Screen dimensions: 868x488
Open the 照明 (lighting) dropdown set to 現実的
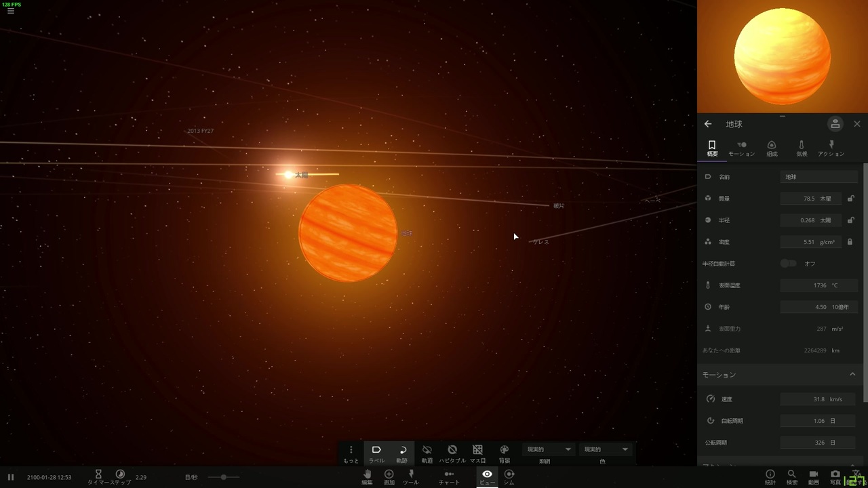point(547,449)
